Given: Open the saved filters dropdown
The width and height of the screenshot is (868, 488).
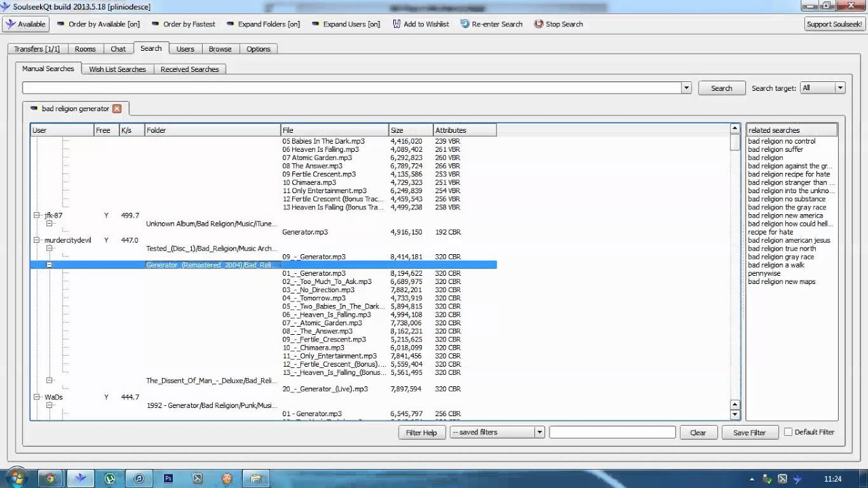Looking at the screenshot, I should pyautogui.click(x=497, y=432).
